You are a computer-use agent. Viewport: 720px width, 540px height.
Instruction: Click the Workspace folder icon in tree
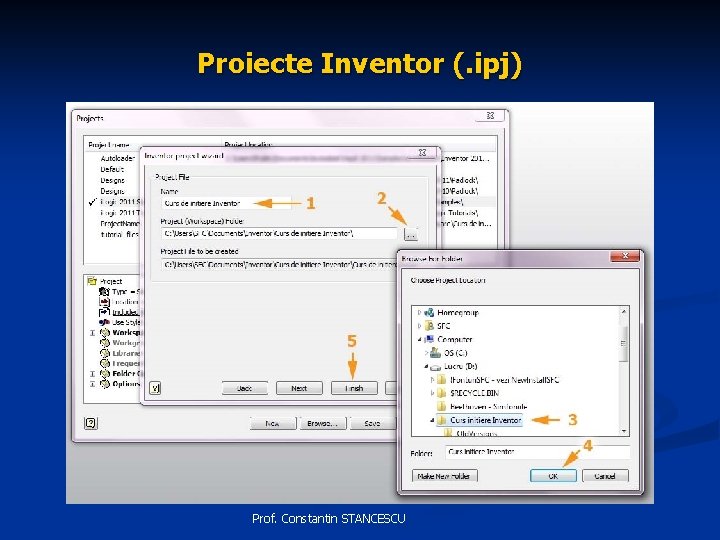click(x=105, y=332)
